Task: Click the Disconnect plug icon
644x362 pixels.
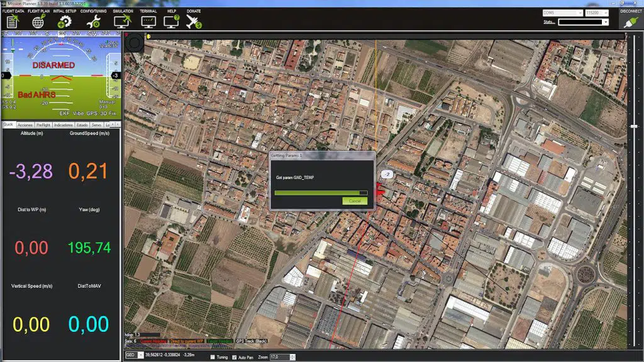Action: coord(630,22)
